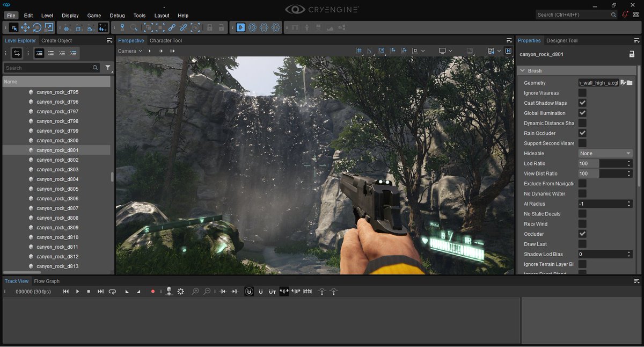Click the first locked padlock toolbar icon
Screen dimensions: 644x347
click(210, 27)
